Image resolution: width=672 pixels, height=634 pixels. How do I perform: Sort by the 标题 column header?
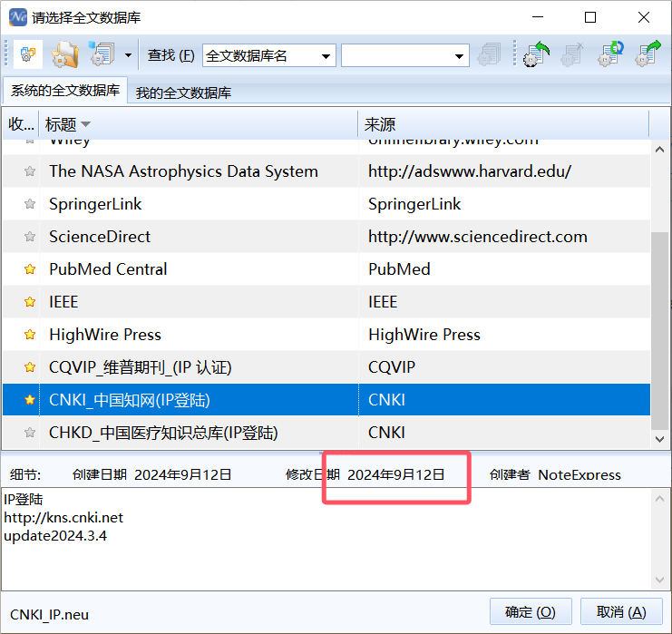198,124
